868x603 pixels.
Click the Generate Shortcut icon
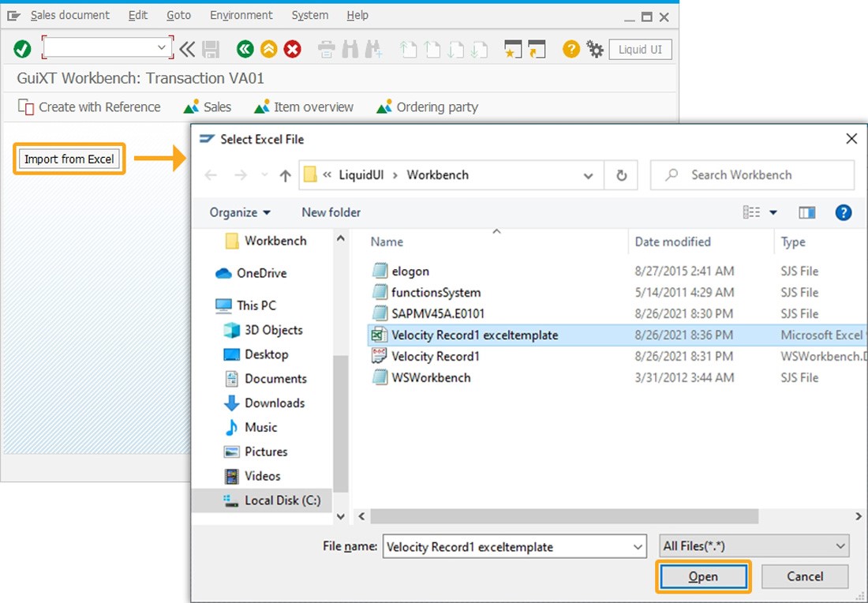[x=537, y=49]
